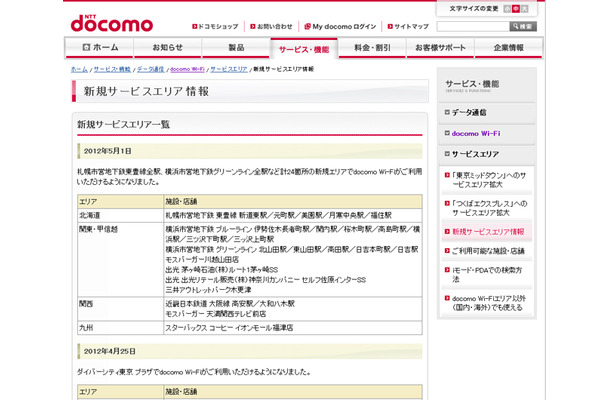The width and height of the screenshot is (610, 400).
Task: Open the お問い合わせ link
Action: [x=271, y=26]
